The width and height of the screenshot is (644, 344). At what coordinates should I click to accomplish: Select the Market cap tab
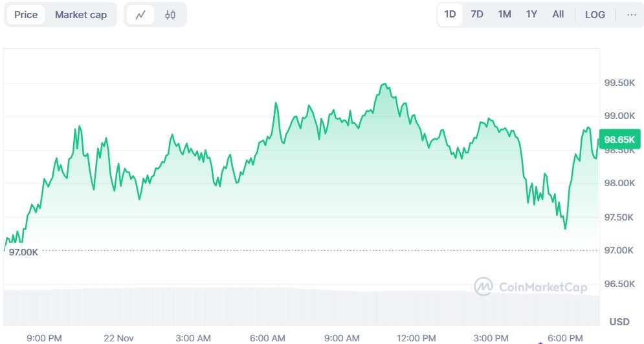[x=81, y=15]
